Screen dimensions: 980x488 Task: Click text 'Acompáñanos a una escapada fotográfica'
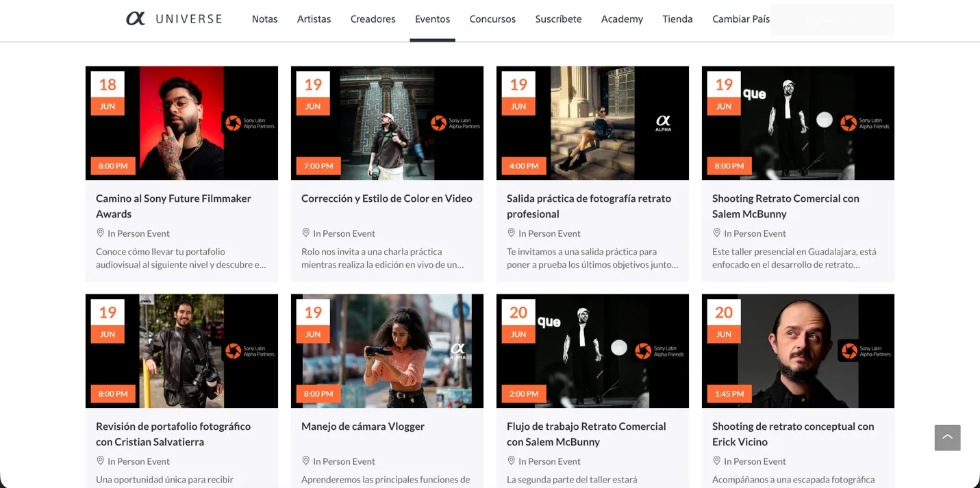pyautogui.click(x=793, y=479)
